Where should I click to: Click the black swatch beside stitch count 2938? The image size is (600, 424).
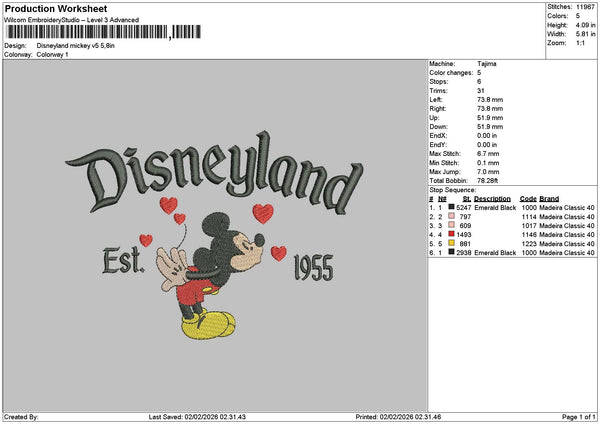pos(452,252)
